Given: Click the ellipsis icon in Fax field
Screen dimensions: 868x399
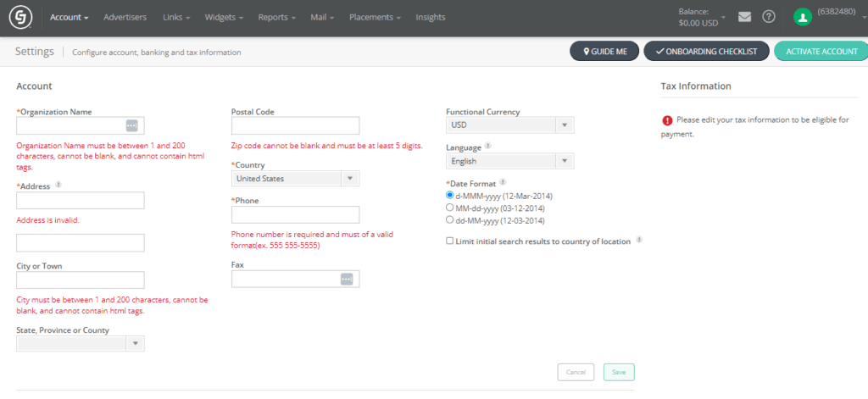Looking at the screenshot, I should (x=346, y=279).
